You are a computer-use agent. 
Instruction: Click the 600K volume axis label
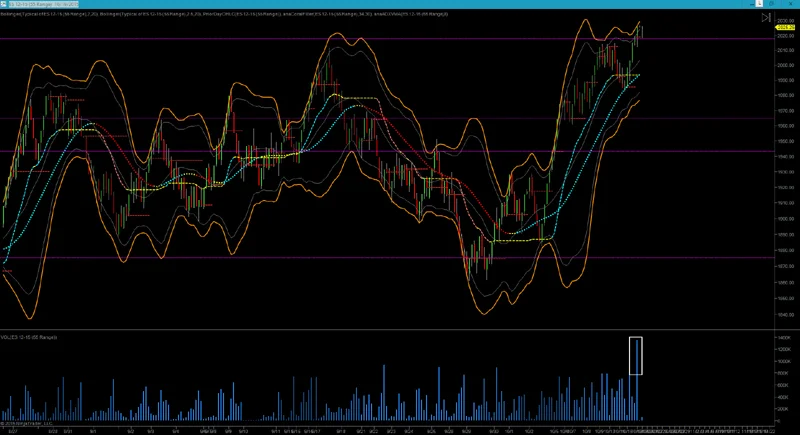(x=784, y=385)
